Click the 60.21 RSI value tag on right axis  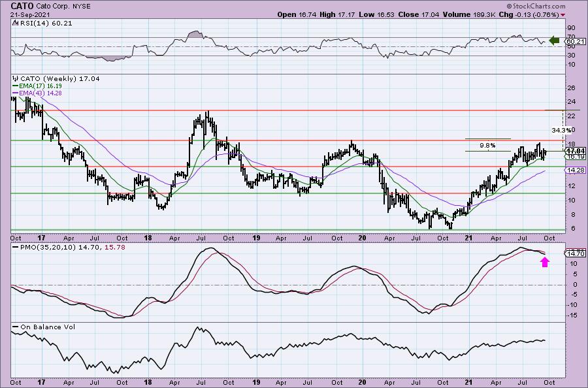[574, 41]
